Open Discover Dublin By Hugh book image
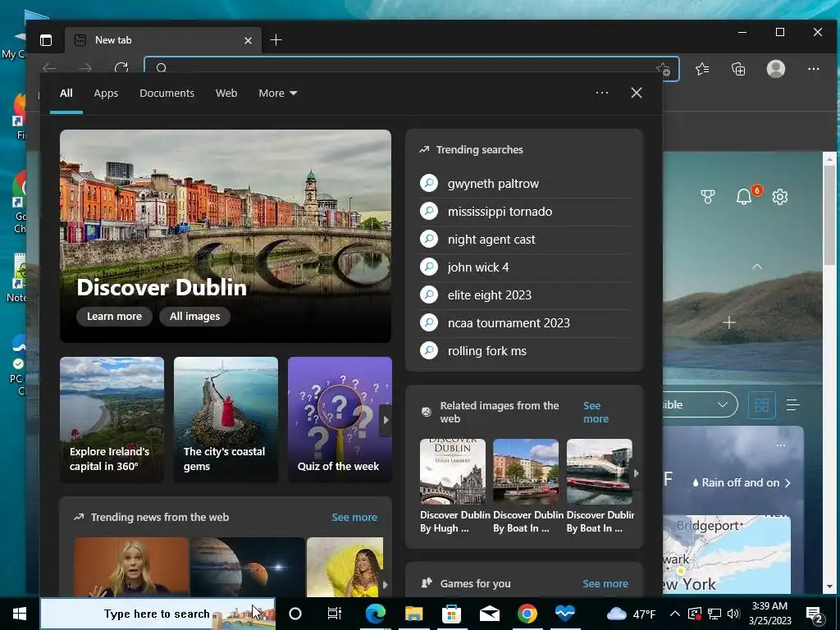840x630 pixels. [x=453, y=472]
